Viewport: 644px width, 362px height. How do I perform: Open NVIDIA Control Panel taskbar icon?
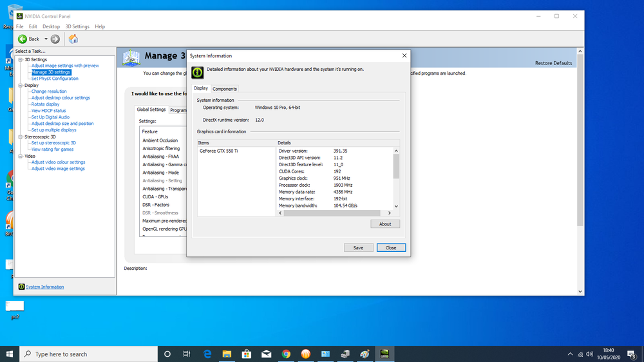(384, 354)
